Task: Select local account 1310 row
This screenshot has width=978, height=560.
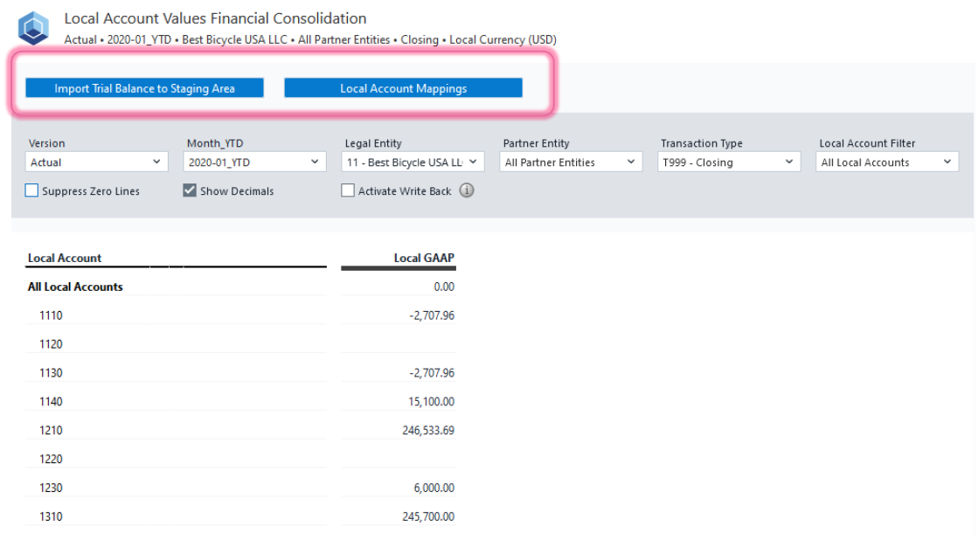Action: click(x=51, y=516)
